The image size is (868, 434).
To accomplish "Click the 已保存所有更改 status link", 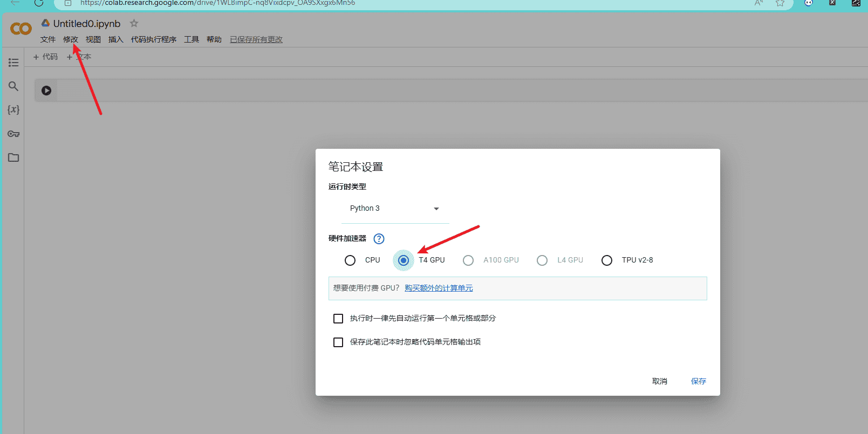I will click(x=256, y=39).
